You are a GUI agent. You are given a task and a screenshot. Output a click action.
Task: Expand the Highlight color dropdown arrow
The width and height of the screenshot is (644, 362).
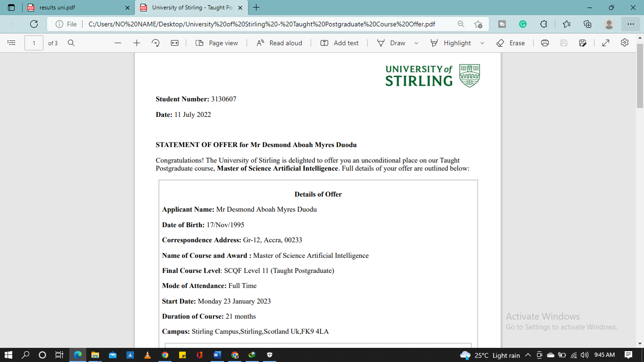482,43
